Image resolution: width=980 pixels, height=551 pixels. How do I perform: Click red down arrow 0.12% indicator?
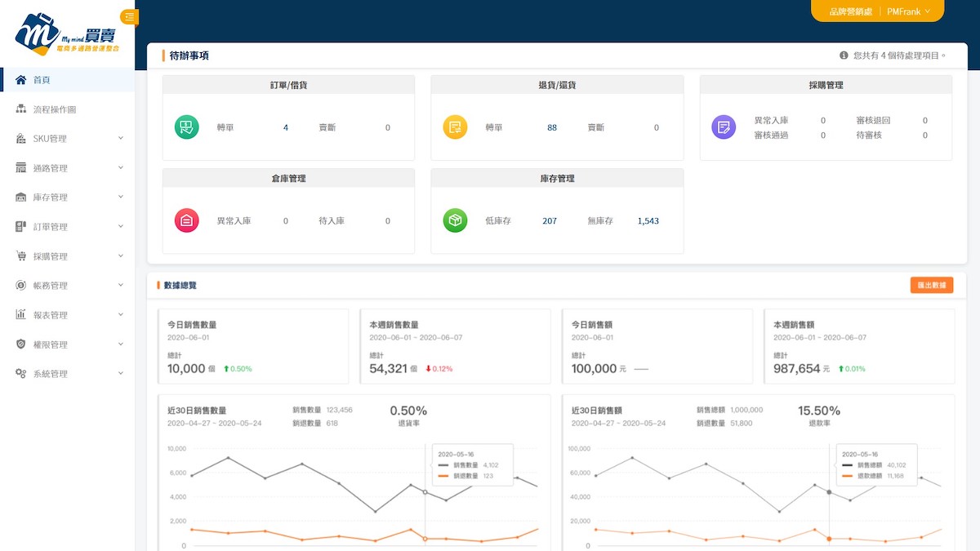click(439, 369)
